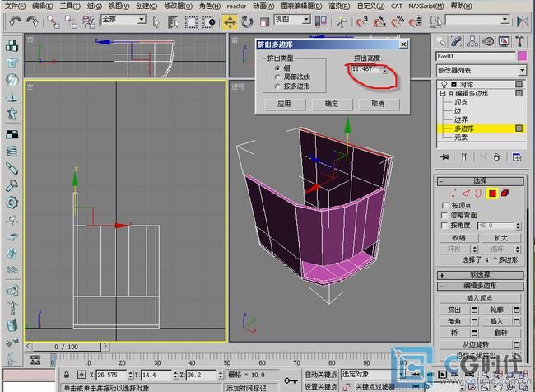The image size is (535, 392).
Task: Click the 挤出高度 value field
Action: click(x=365, y=69)
